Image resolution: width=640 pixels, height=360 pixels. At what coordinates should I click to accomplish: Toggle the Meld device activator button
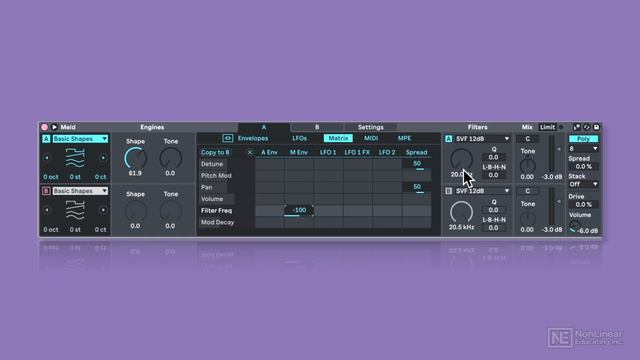pos(44,127)
